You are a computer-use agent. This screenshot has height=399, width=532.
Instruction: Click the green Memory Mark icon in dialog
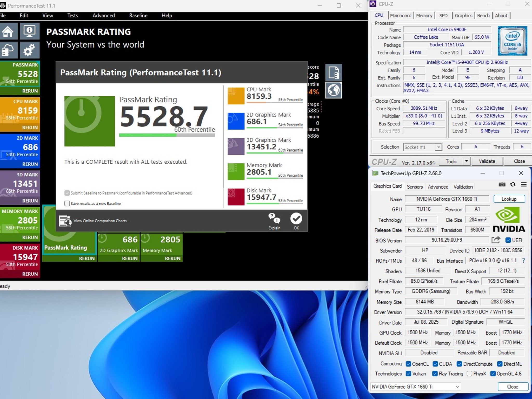click(236, 171)
